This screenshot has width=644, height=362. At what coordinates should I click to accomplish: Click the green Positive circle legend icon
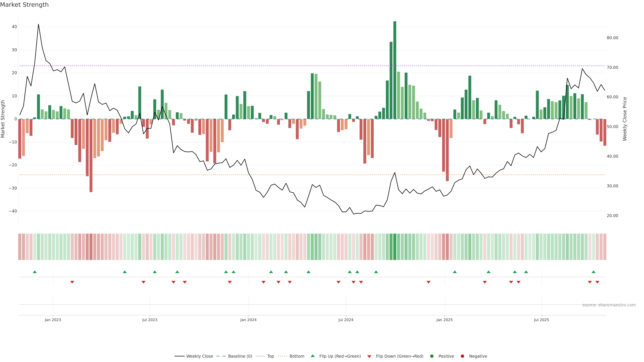point(432,356)
